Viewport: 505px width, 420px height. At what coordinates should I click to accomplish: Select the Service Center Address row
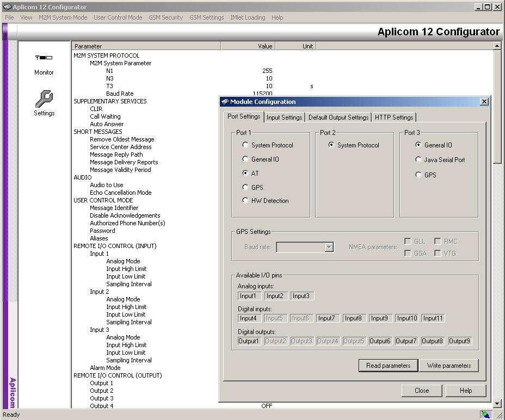120,147
